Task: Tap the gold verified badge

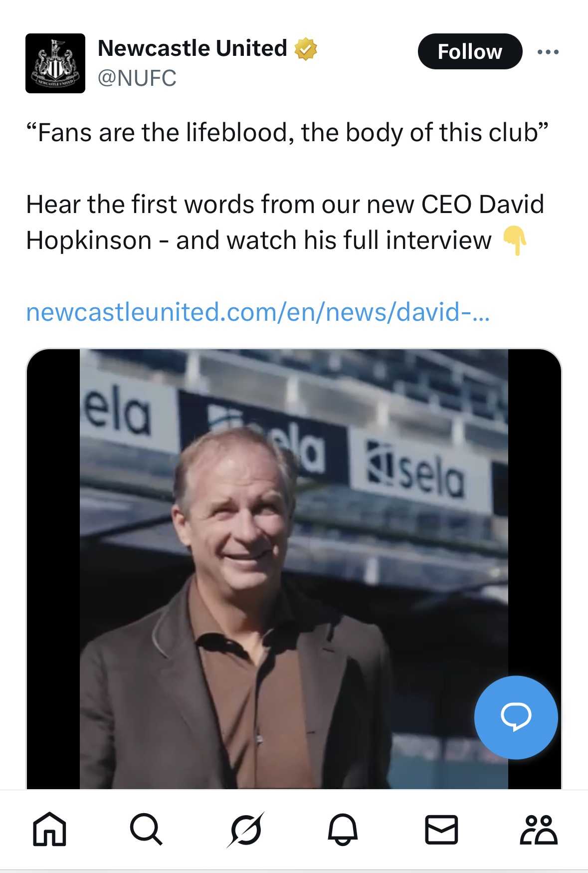Action: (x=306, y=49)
